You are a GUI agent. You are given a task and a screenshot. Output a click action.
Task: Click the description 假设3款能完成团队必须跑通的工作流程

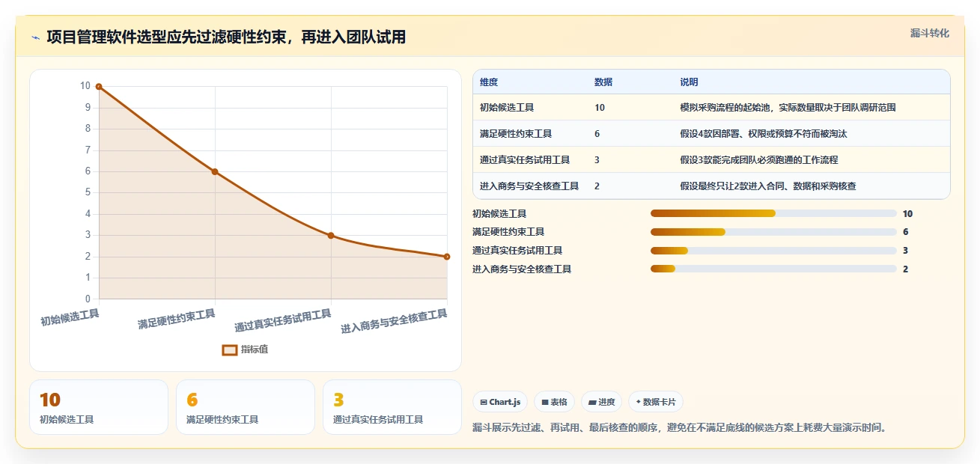758,160
